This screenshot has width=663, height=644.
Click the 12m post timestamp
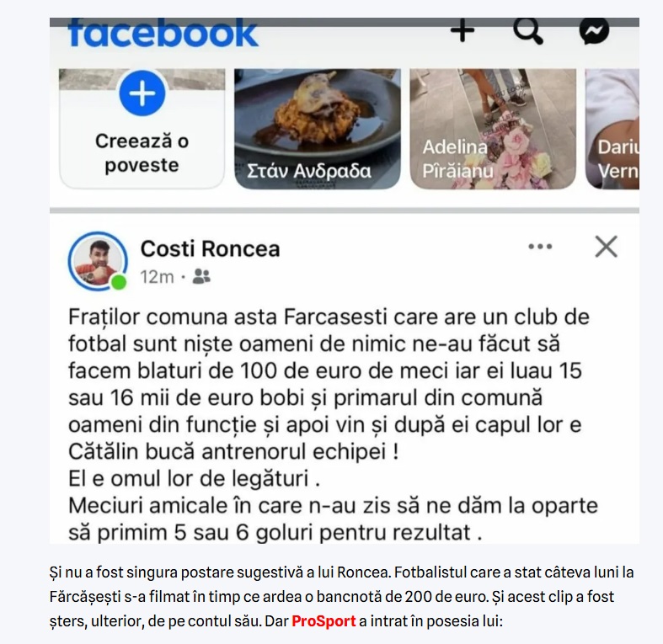click(x=157, y=277)
